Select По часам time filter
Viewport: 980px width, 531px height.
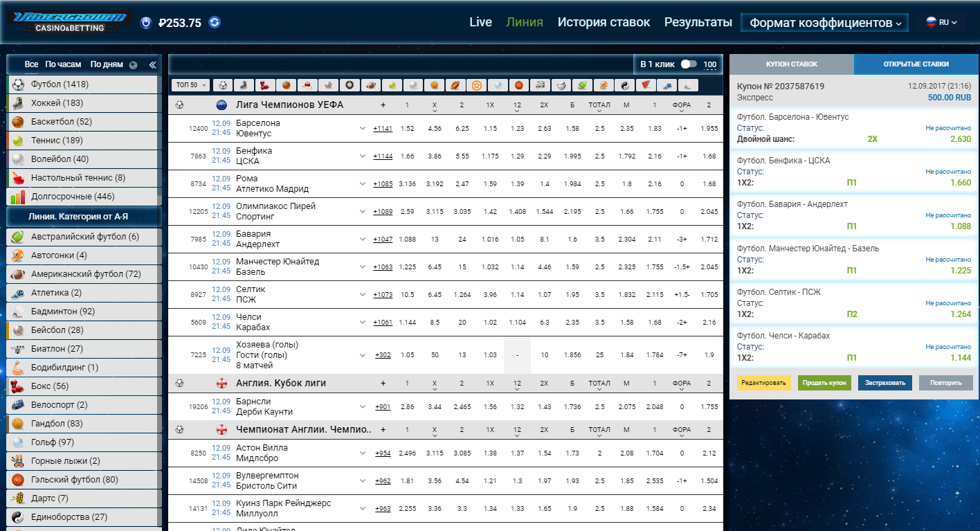coord(63,64)
